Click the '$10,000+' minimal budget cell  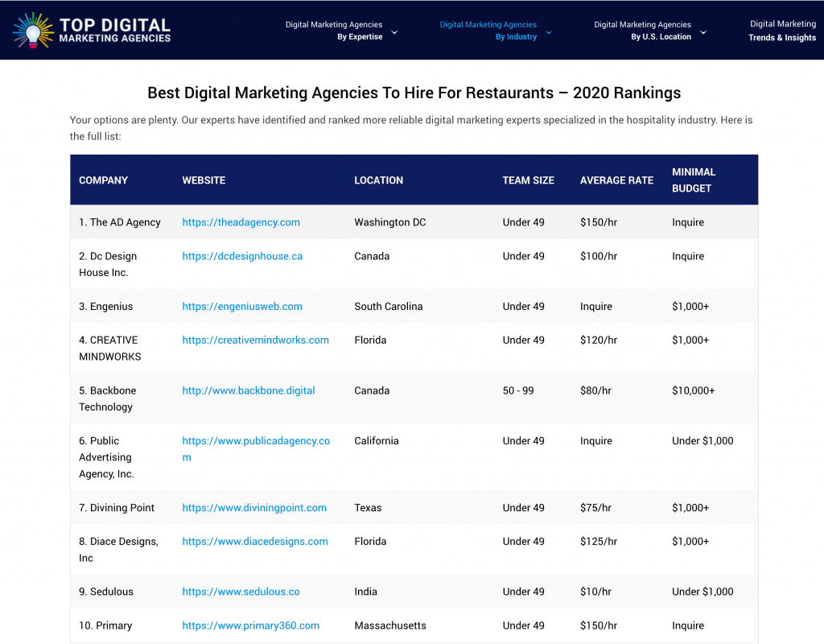point(693,390)
